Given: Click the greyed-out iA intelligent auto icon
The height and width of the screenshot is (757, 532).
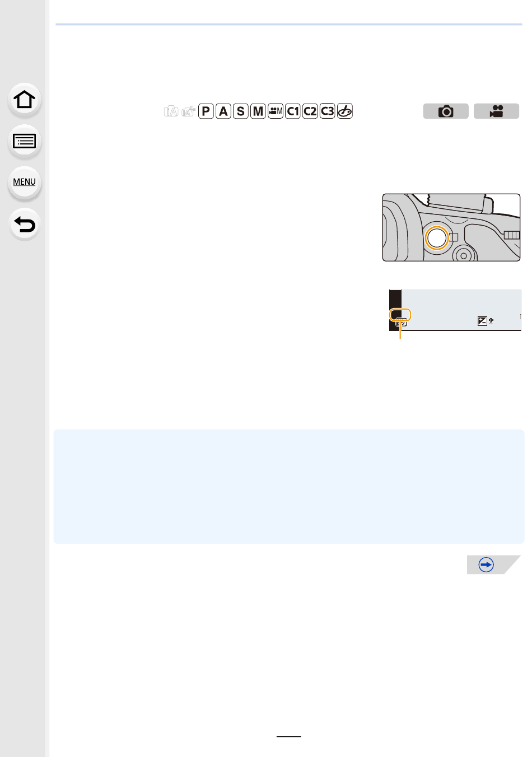Looking at the screenshot, I should click(171, 111).
